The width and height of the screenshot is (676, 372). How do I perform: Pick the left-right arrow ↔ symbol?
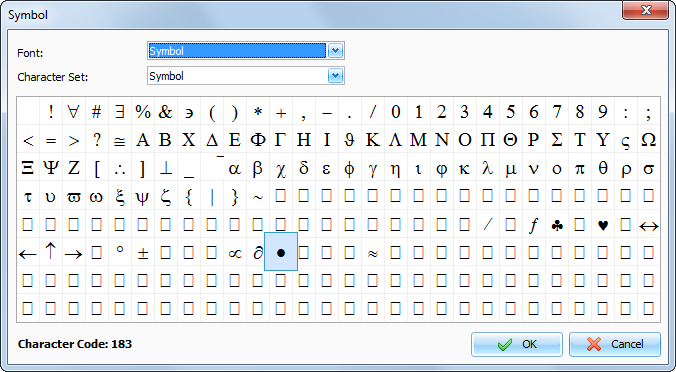point(649,225)
